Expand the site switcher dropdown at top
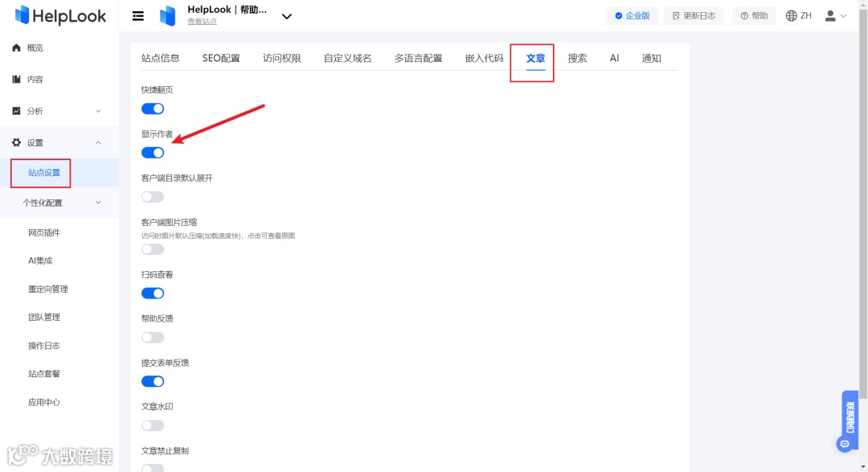 click(x=287, y=15)
